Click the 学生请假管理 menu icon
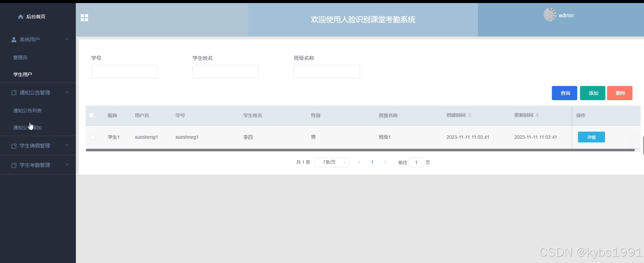The width and height of the screenshot is (644, 263). 14,146
